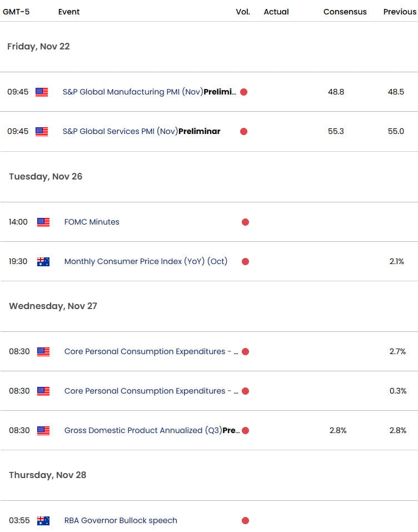This screenshot has height=532, width=418.
Task: Click the Consensus column header
Action: click(x=345, y=11)
